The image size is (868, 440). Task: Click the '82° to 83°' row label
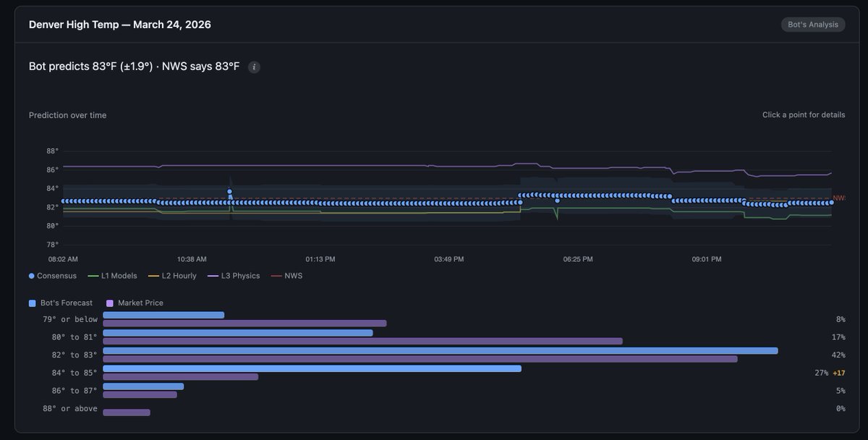tap(74, 355)
